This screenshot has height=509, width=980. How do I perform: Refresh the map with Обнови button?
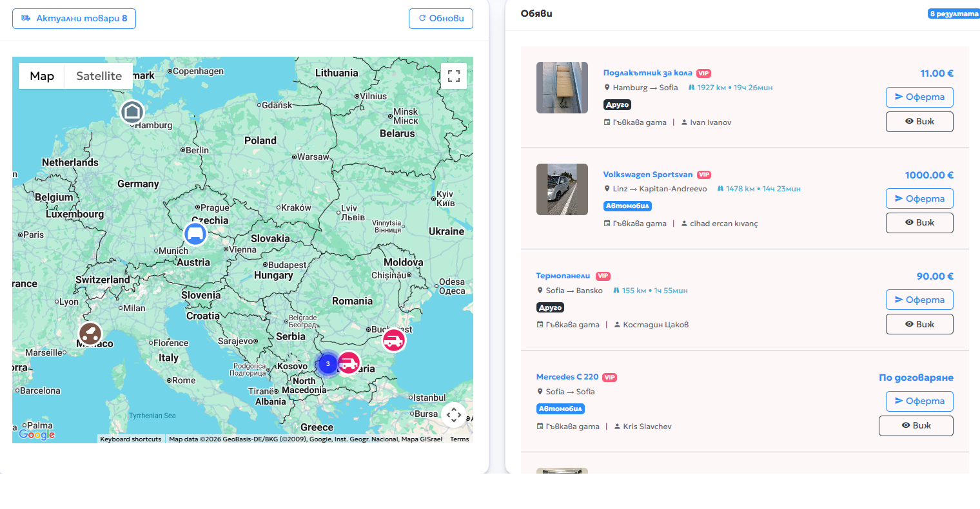(441, 19)
